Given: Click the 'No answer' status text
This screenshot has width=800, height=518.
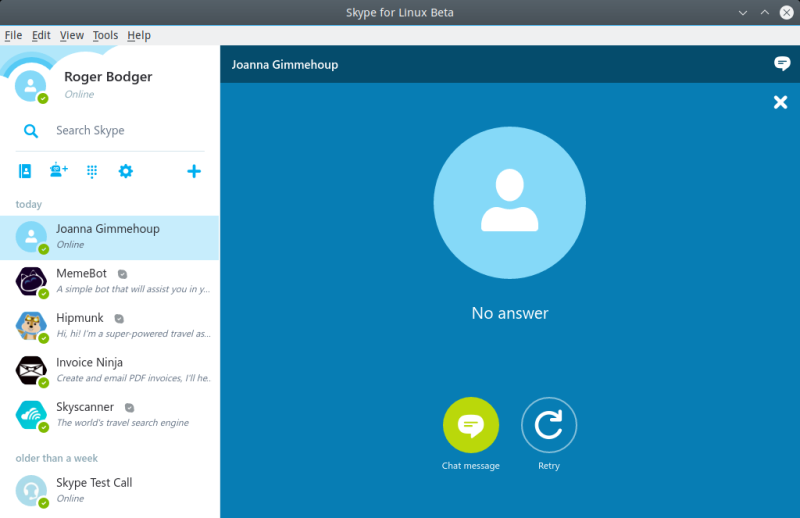Looking at the screenshot, I should click(510, 313).
